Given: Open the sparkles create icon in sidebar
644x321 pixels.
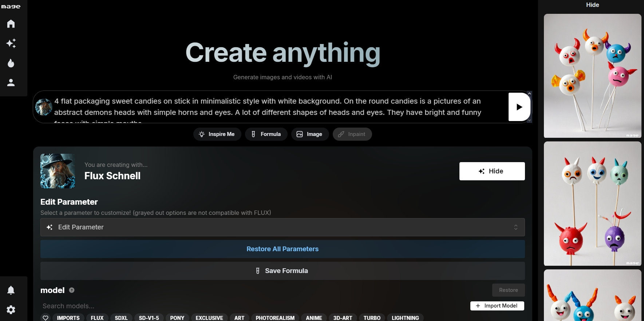Looking at the screenshot, I should point(11,44).
